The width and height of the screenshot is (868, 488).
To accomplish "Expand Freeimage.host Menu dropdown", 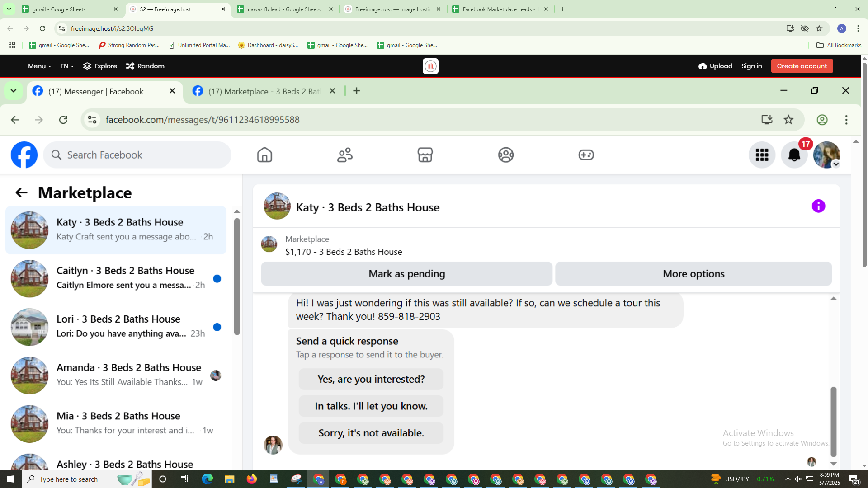I will [x=39, y=66].
